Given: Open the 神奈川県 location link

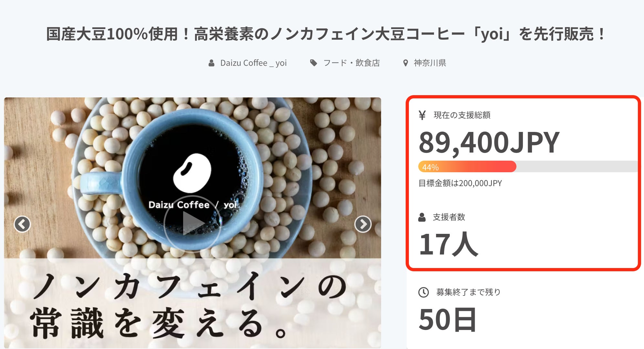Looking at the screenshot, I should click(x=430, y=63).
